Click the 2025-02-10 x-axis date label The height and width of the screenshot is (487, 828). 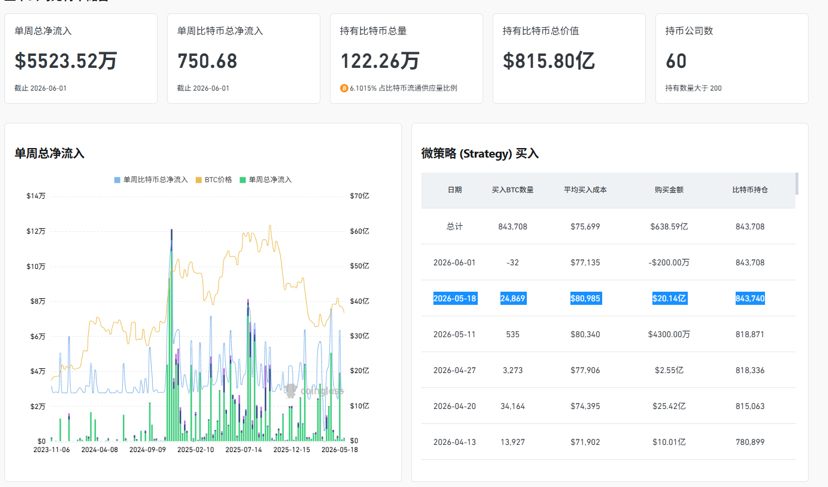click(x=196, y=449)
